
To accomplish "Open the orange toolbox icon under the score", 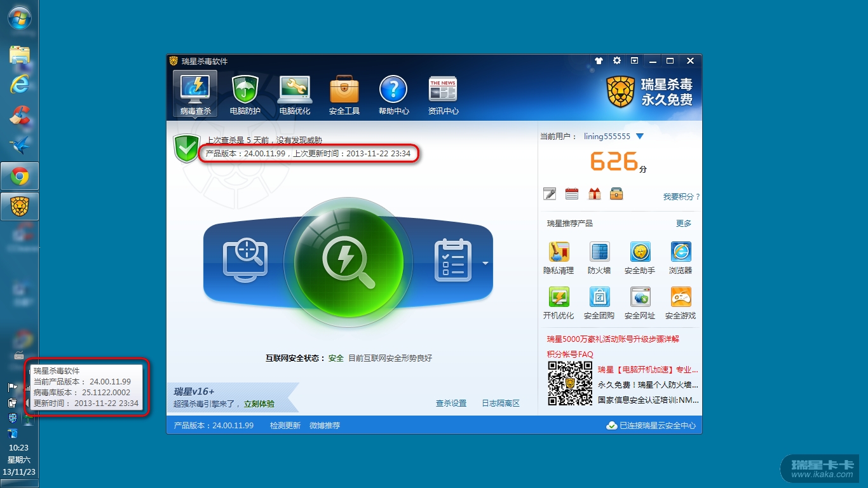I will pos(616,194).
